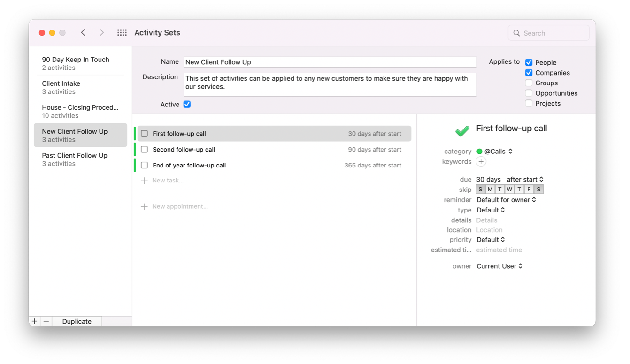Click the minus icon to delete an activity set
Viewport: 630px width, 364px height.
(x=46, y=321)
